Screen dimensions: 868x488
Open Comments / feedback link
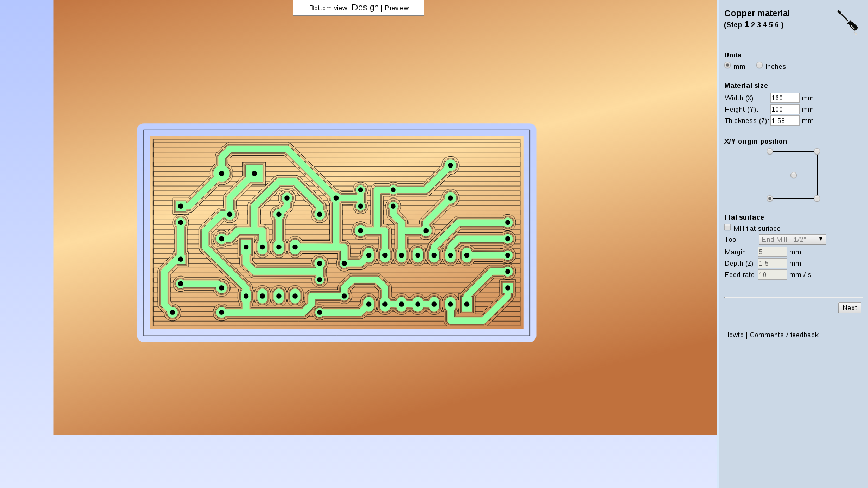click(784, 335)
